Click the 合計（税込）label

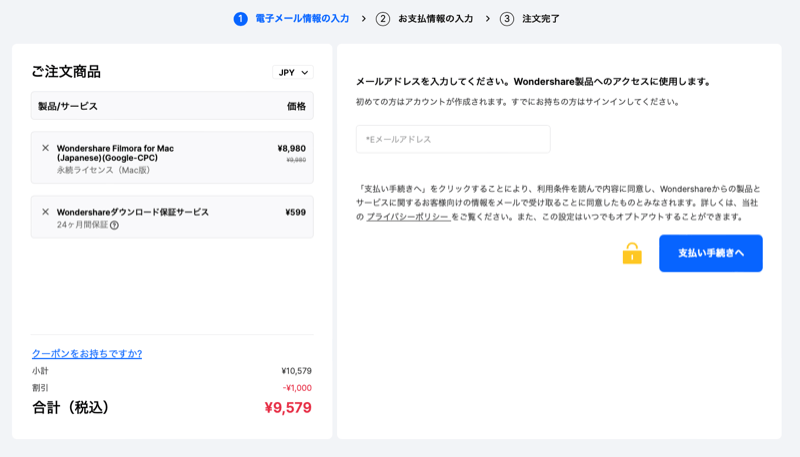pos(70,408)
